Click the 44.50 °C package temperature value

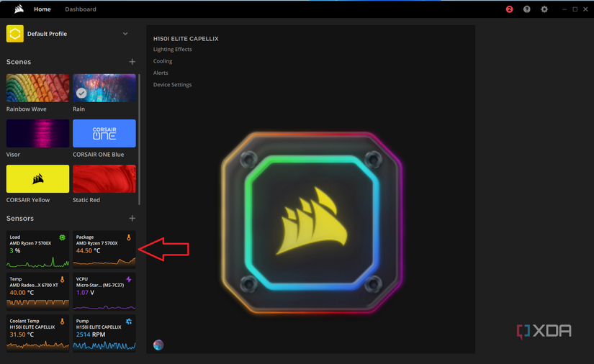click(89, 250)
